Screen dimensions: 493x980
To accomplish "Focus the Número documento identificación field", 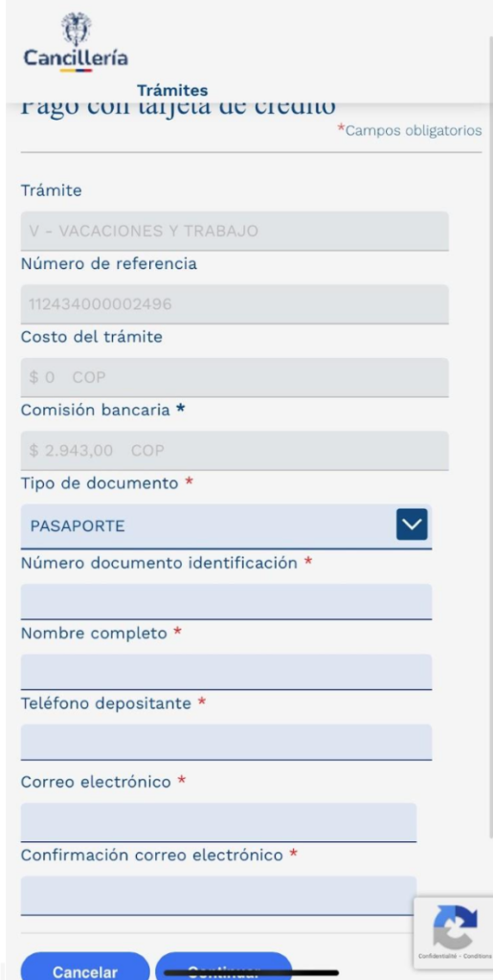I will 226,601.
